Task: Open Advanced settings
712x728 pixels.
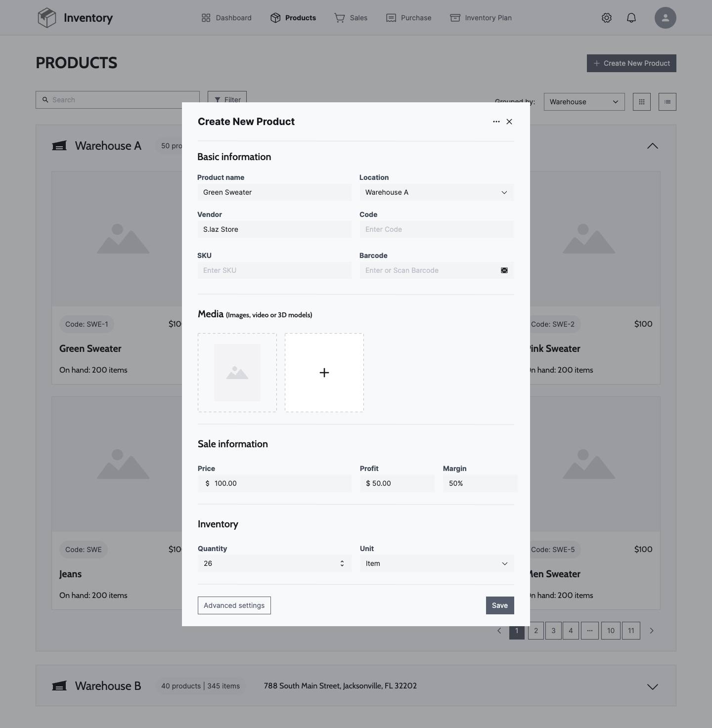Action: (234, 605)
